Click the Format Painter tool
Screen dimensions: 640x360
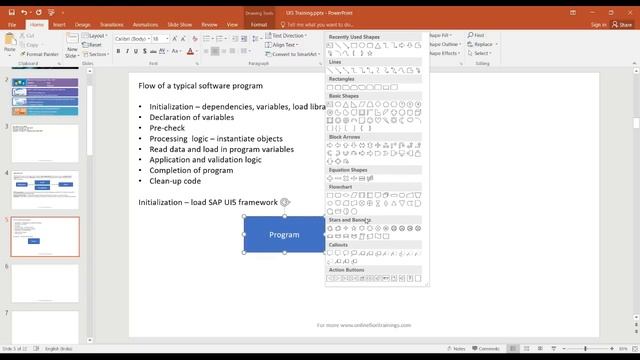[x=40, y=54]
